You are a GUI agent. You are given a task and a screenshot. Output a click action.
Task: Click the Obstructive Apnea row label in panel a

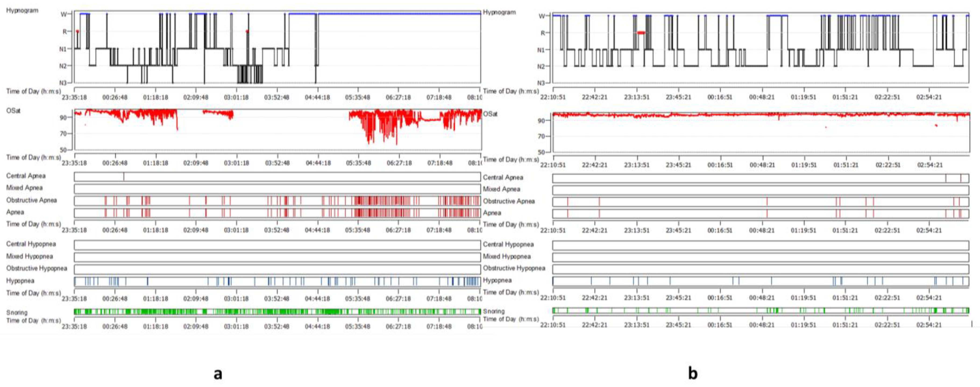[x=32, y=200]
